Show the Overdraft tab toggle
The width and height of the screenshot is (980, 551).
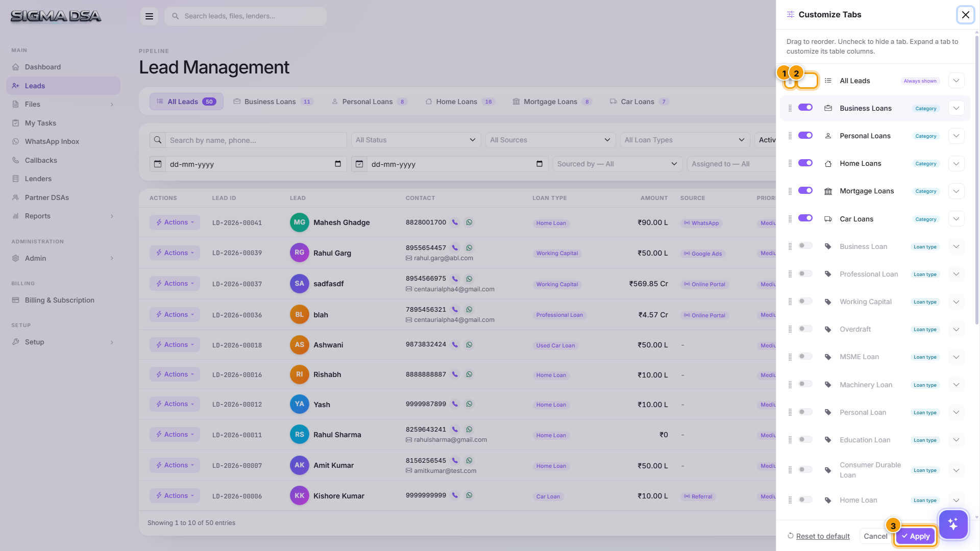(x=805, y=329)
